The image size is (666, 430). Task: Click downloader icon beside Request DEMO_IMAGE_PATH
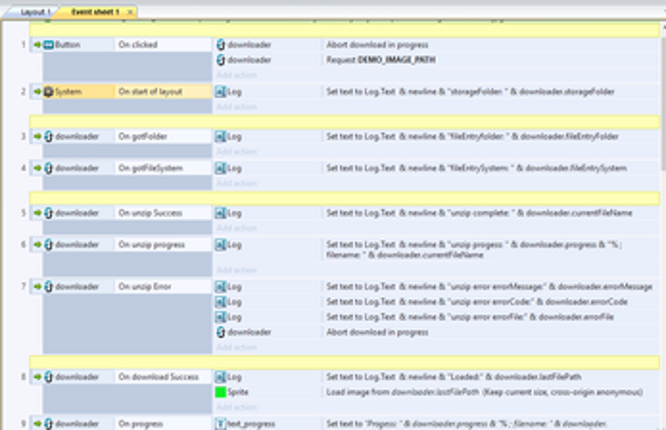click(220, 60)
